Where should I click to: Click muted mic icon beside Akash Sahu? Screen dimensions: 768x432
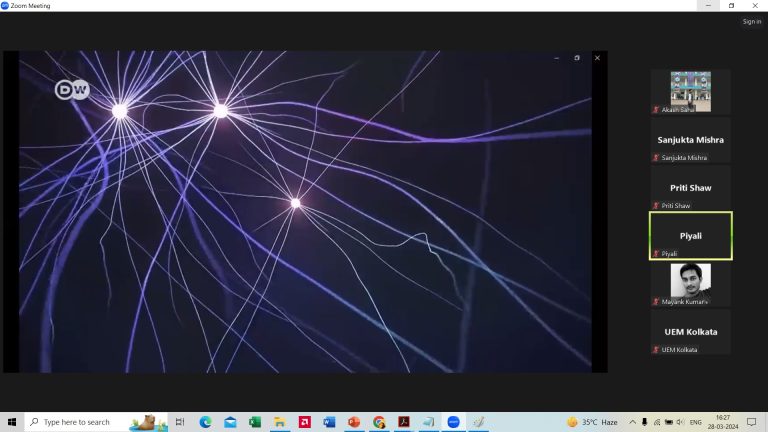pos(656,110)
